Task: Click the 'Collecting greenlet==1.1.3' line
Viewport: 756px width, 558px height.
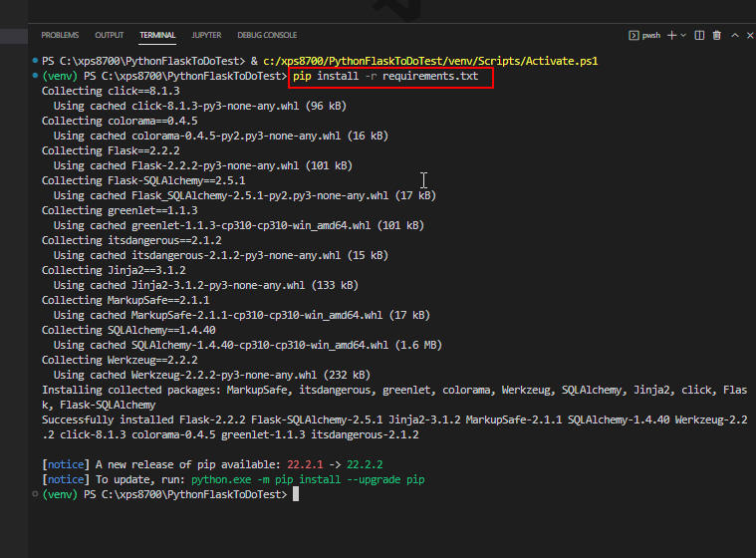Action: tap(120, 211)
